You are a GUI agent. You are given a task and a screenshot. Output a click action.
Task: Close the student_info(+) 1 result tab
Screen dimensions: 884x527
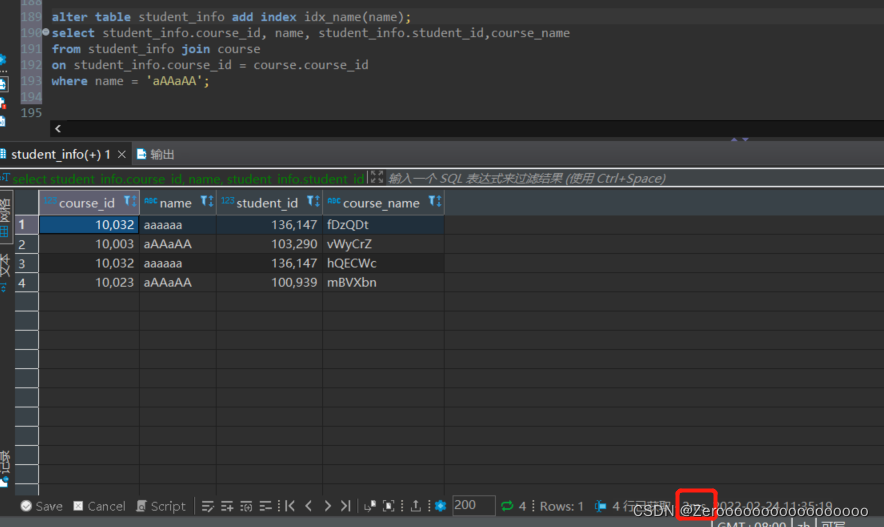tap(122, 154)
